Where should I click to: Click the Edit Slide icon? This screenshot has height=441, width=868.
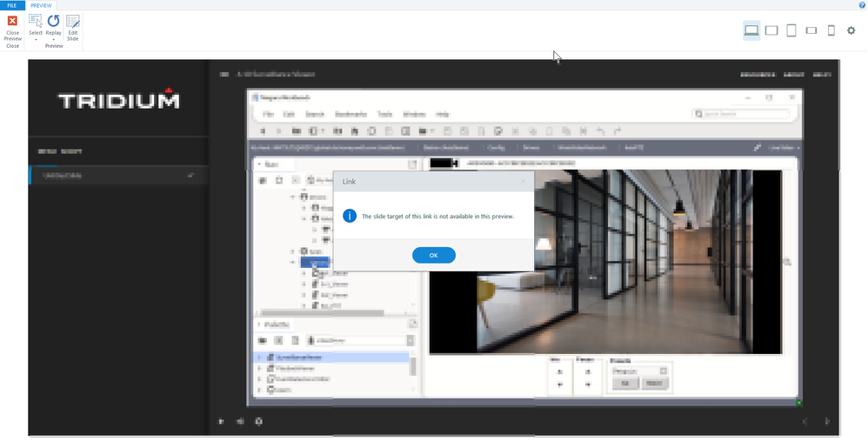73,29
